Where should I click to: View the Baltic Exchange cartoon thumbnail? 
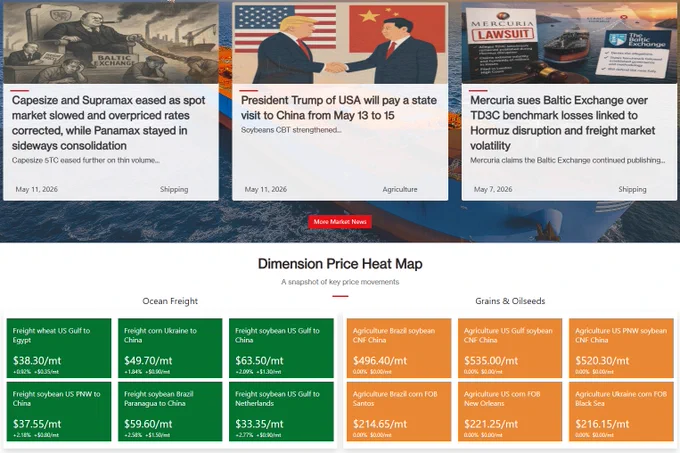111,43
